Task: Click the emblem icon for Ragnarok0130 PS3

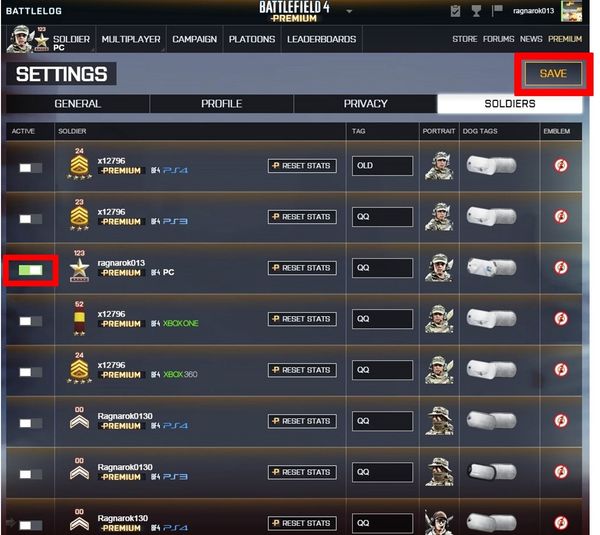Action: click(x=561, y=472)
